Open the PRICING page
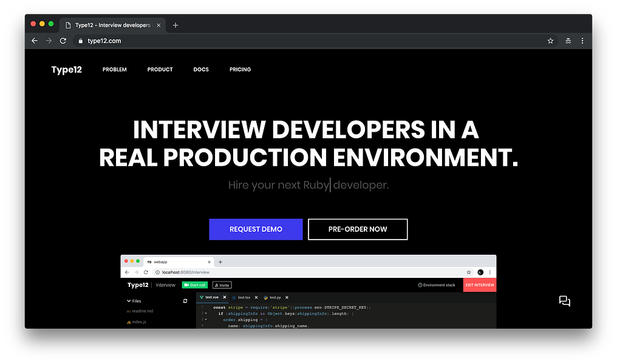The image size is (617, 364). point(240,70)
